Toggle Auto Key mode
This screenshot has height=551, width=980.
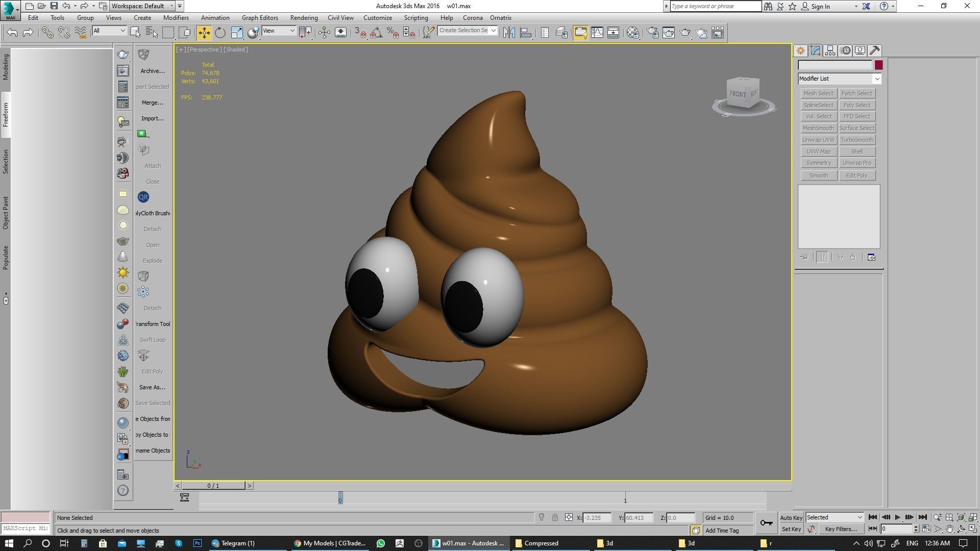(791, 517)
